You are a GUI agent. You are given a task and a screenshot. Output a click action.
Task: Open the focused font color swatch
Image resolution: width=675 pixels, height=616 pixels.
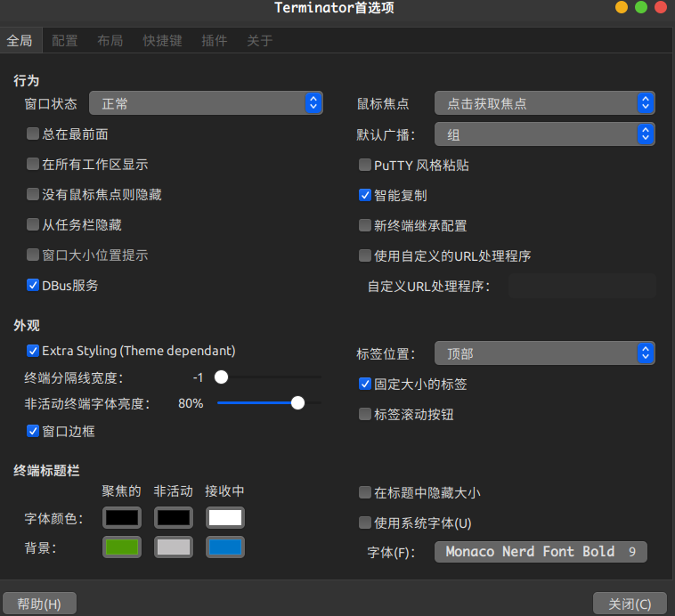[x=122, y=517]
